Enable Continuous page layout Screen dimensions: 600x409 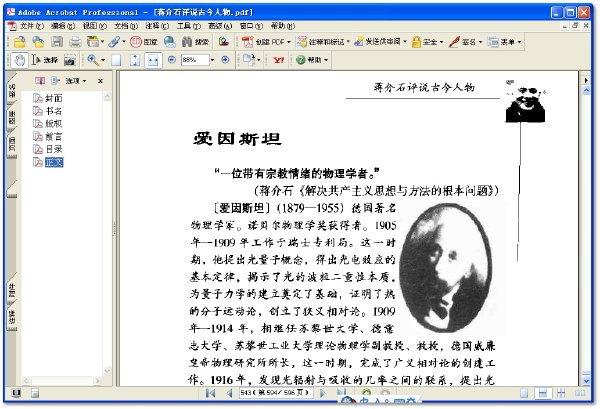point(543,393)
